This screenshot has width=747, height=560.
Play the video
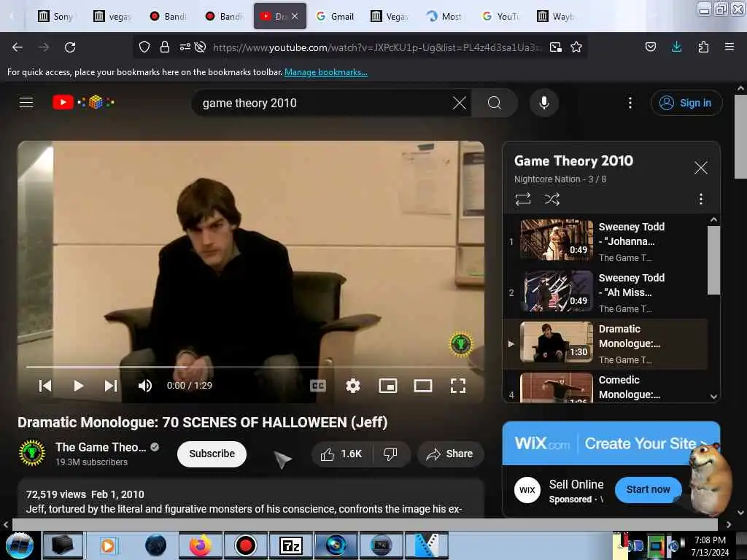point(79,386)
